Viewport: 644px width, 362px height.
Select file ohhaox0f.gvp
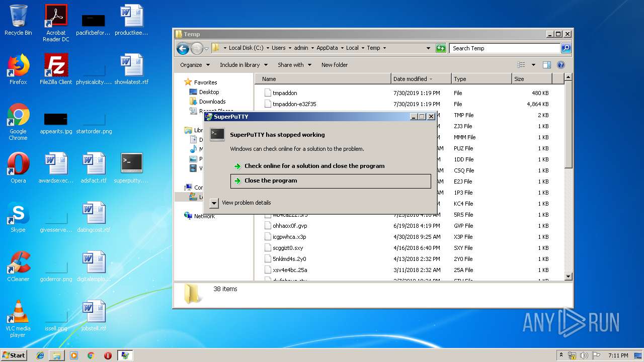click(290, 226)
